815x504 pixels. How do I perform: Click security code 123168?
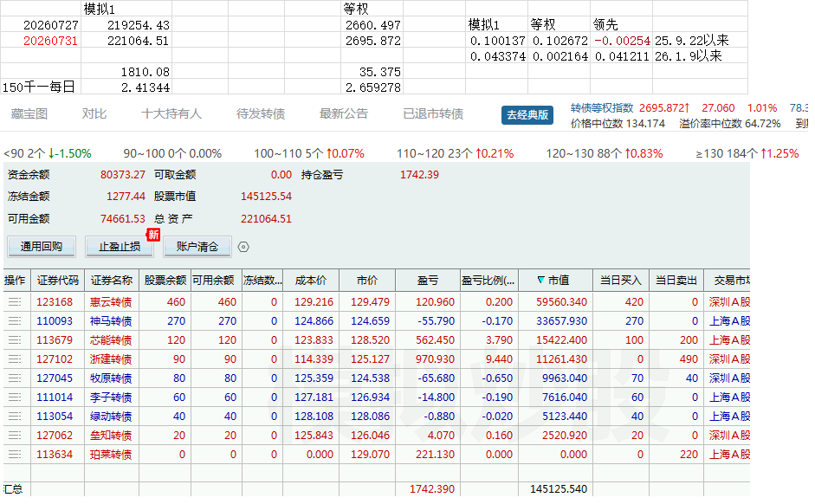tap(55, 302)
